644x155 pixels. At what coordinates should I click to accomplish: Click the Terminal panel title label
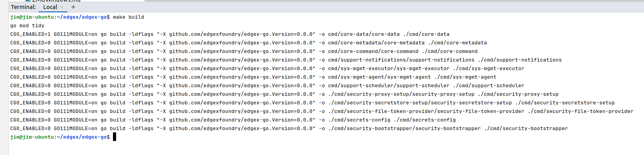tap(23, 7)
